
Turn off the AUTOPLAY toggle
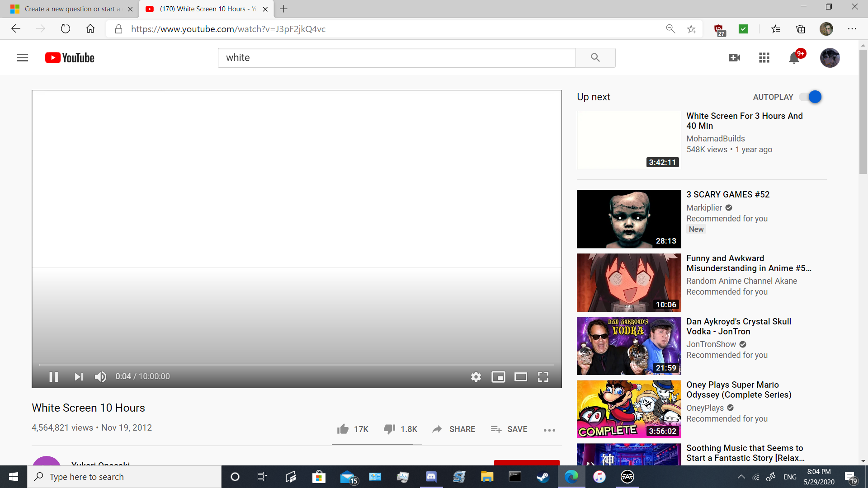coord(810,97)
